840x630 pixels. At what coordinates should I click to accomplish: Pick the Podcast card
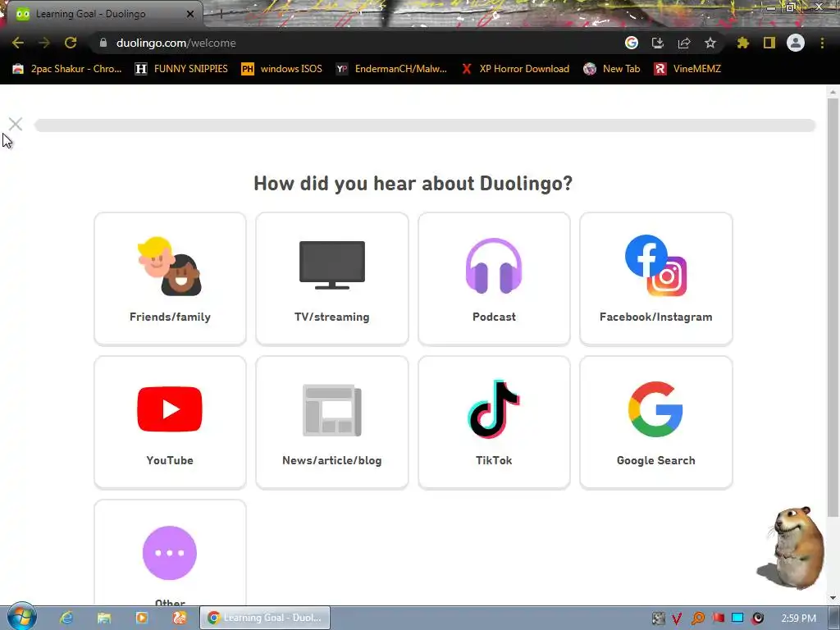tap(494, 279)
